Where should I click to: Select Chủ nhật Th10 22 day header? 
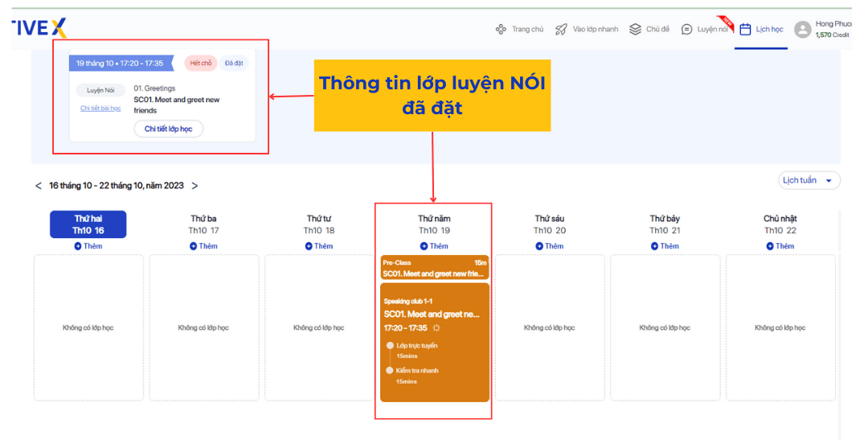point(780,224)
